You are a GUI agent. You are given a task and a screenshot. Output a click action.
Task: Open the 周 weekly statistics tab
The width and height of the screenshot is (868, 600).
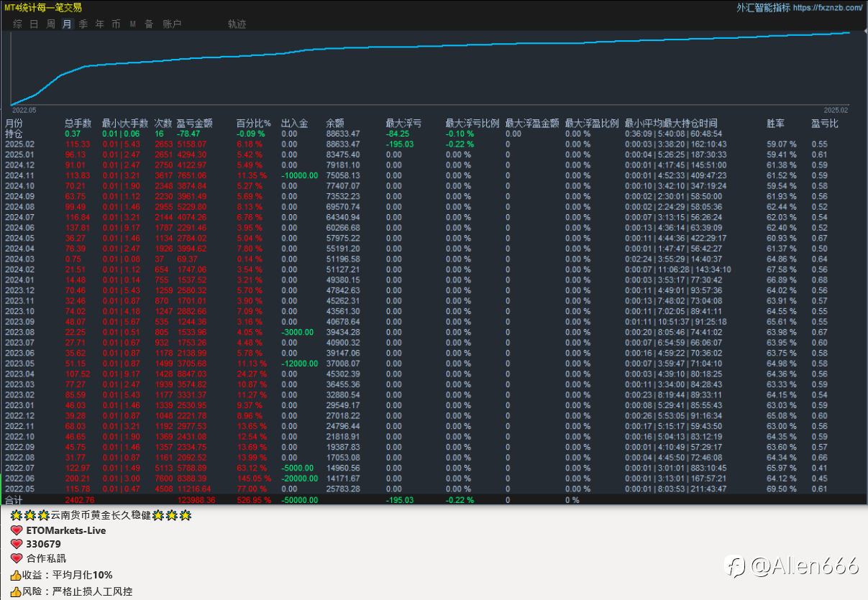[x=50, y=24]
